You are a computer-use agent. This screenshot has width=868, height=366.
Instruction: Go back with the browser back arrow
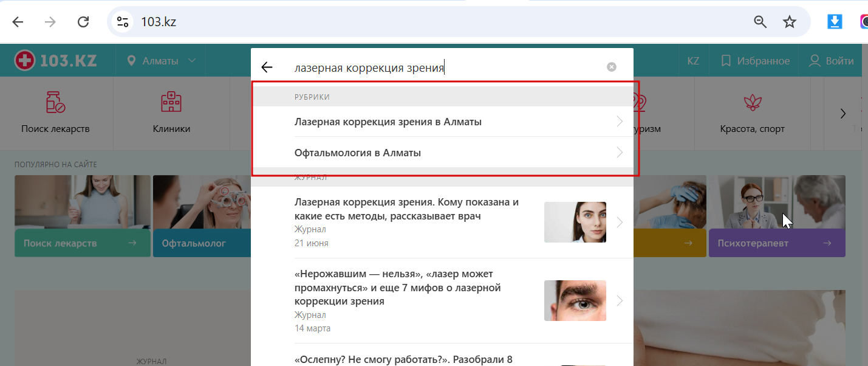point(18,22)
